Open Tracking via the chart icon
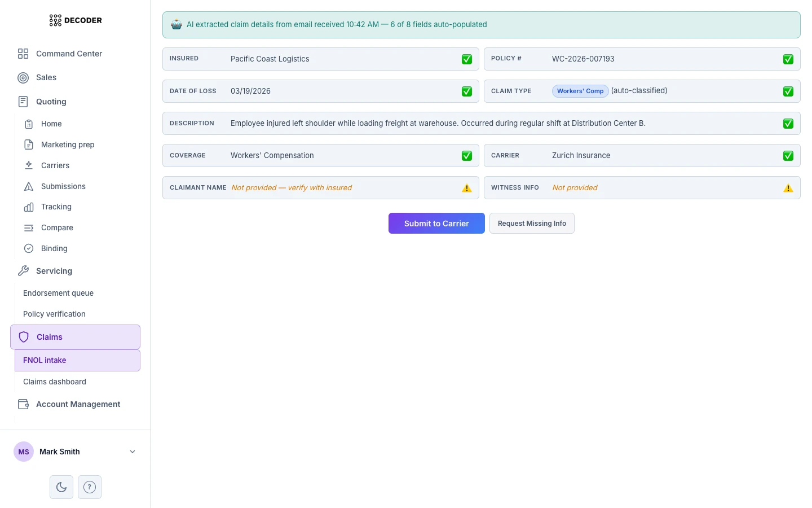Viewport: 812px width, 508px height. (29, 207)
